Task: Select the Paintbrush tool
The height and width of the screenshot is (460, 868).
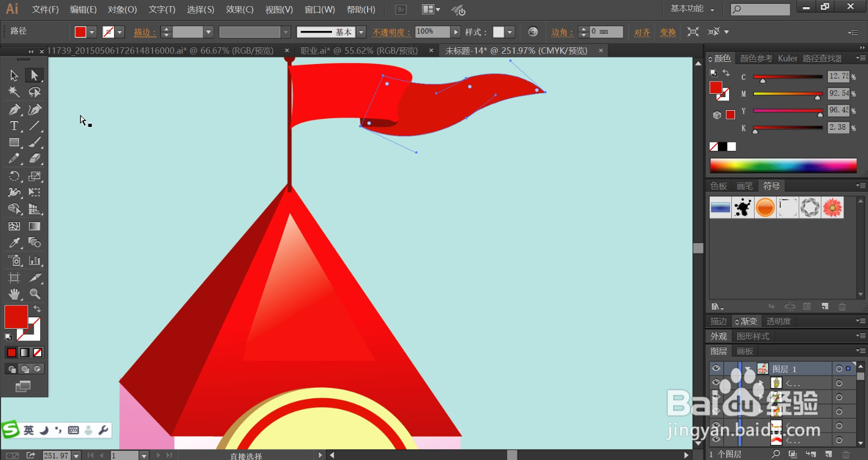Action: coord(35,143)
